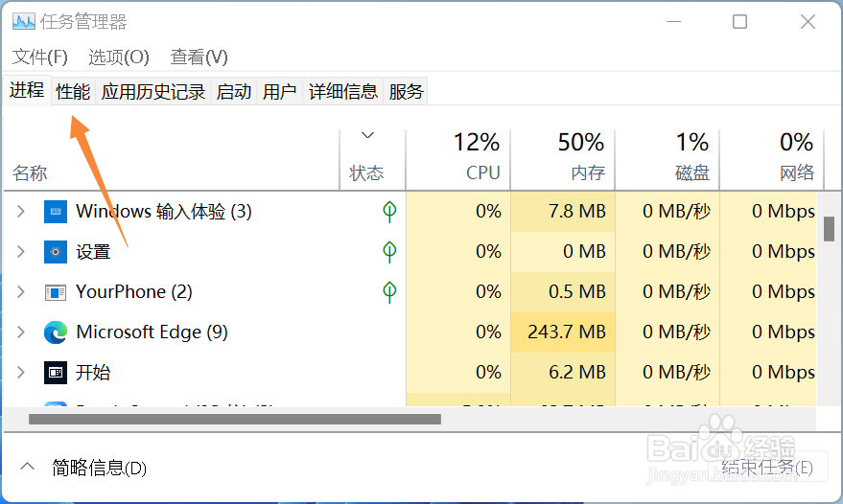
Task: Click the YourPhone process icon
Action: (56, 292)
